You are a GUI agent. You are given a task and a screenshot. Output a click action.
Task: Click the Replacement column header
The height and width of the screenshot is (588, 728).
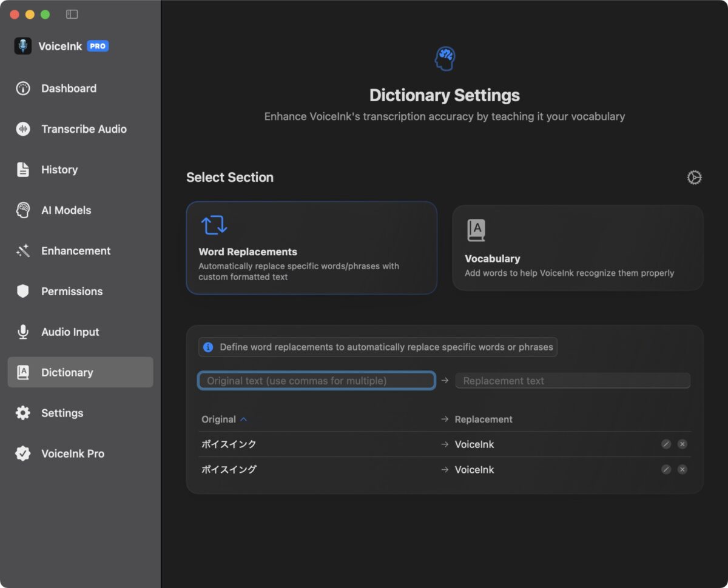484,419
